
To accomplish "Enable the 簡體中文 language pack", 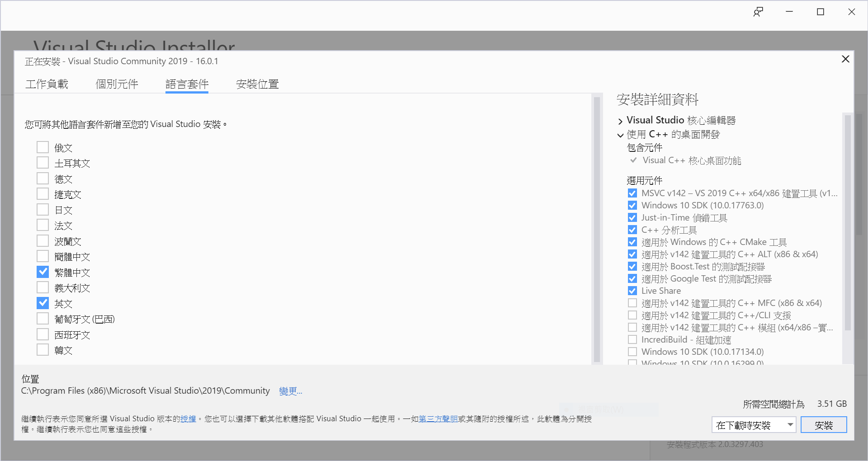I will (43, 256).
